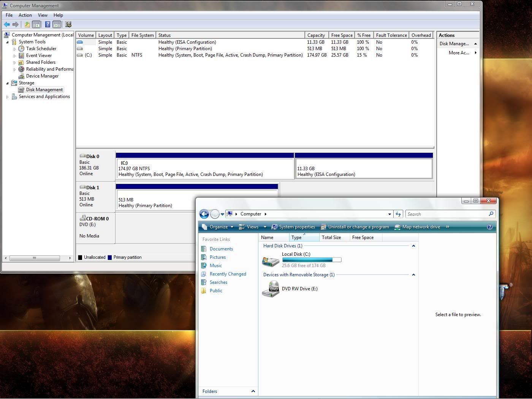532x399 pixels.
Task: Expand the Services and Applications node
Action: click(7, 97)
